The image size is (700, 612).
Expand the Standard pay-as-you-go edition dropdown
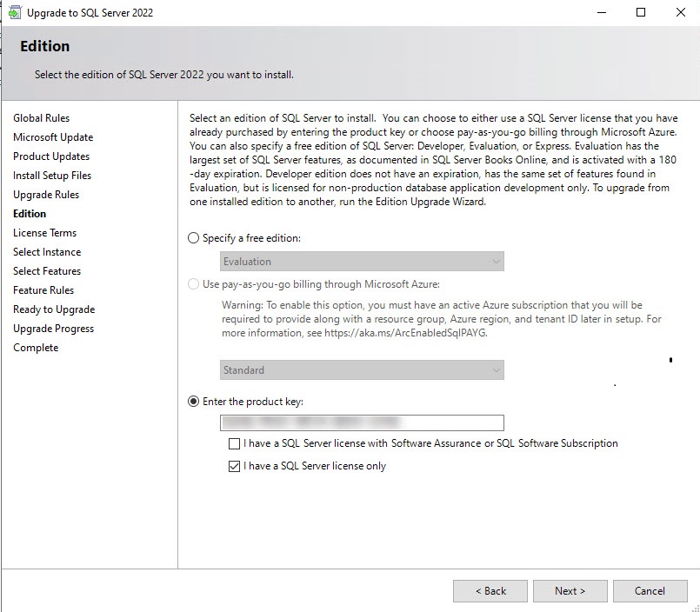click(x=362, y=370)
